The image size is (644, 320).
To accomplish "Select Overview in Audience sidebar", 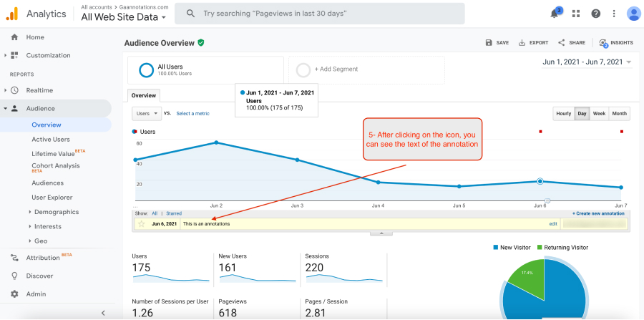I will tap(47, 125).
